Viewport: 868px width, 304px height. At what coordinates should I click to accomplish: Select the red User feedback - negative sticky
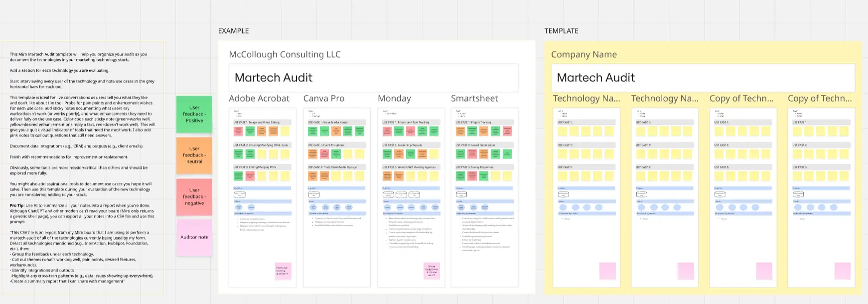coord(194,196)
